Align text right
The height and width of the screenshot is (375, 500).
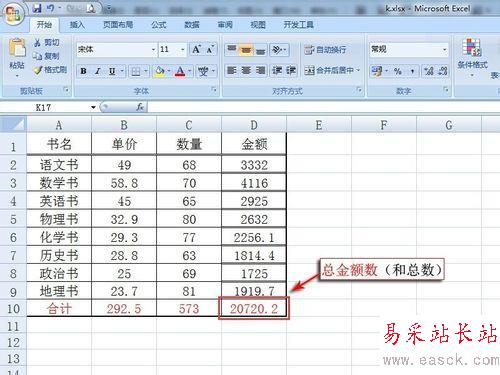pos(260,71)
